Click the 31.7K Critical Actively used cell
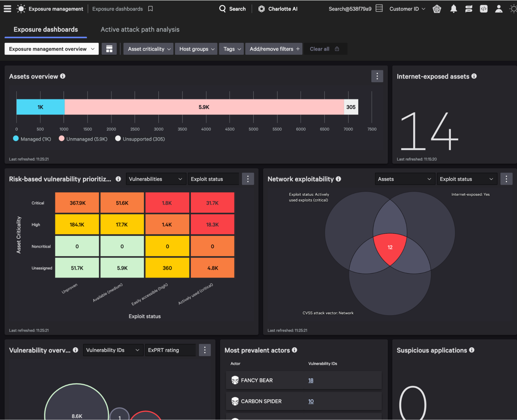The image size is (517, 420). [212, 203]
